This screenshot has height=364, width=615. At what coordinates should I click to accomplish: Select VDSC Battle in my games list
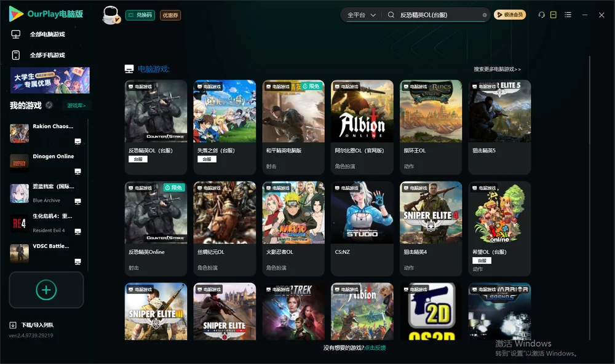pos(46,253)
